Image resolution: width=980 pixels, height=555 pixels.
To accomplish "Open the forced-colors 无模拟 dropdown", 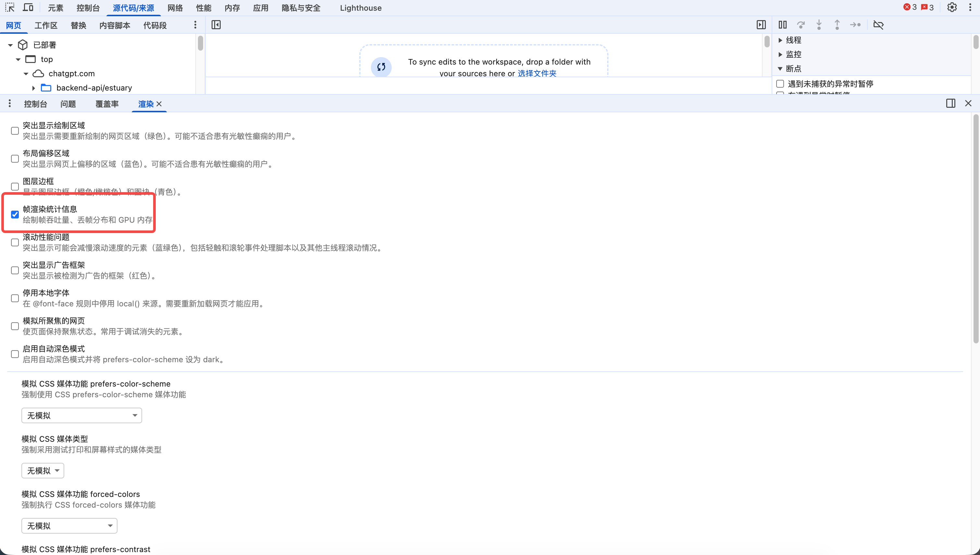I will point(69,526).
